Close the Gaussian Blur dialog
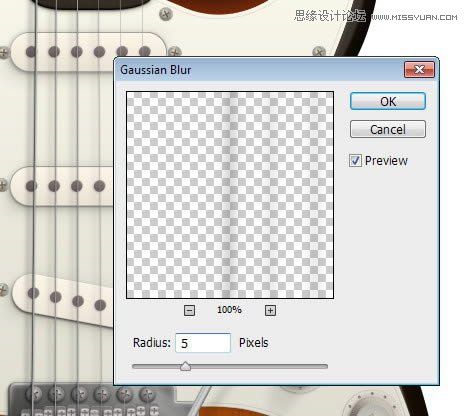 (419, 69)
